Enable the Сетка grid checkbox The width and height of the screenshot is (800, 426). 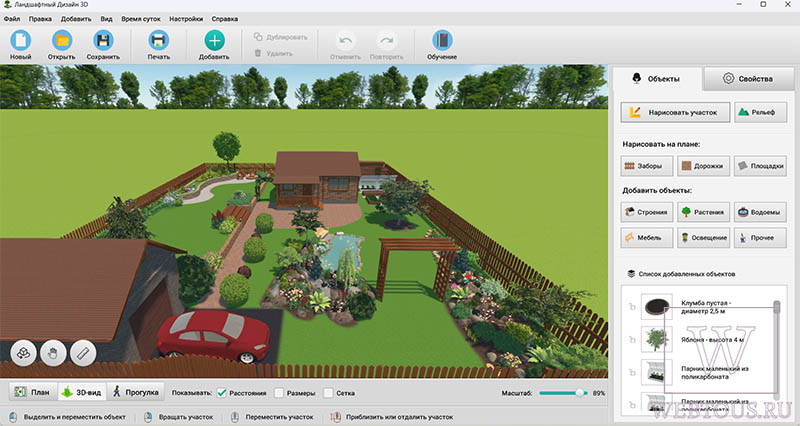click(328, 393)
